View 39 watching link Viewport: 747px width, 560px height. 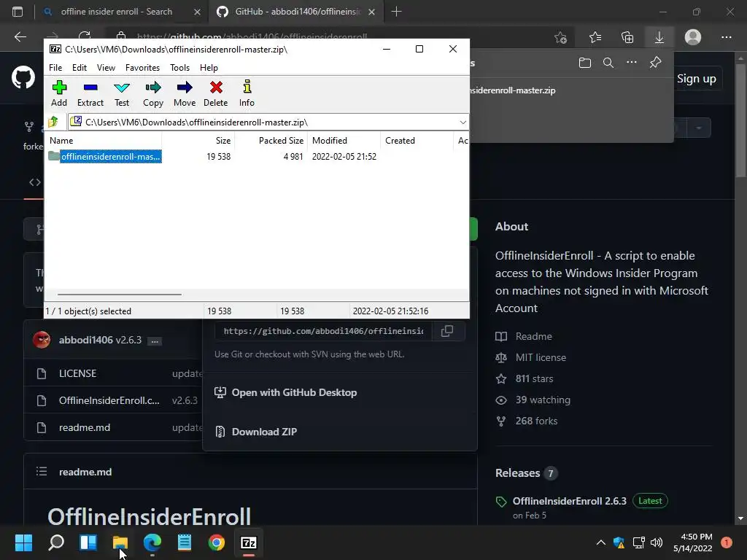coord(543,400)
